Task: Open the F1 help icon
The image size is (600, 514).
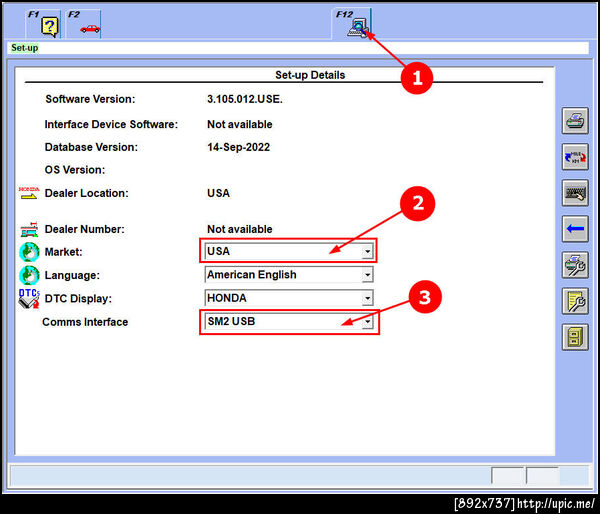Action: pos(50,27)
